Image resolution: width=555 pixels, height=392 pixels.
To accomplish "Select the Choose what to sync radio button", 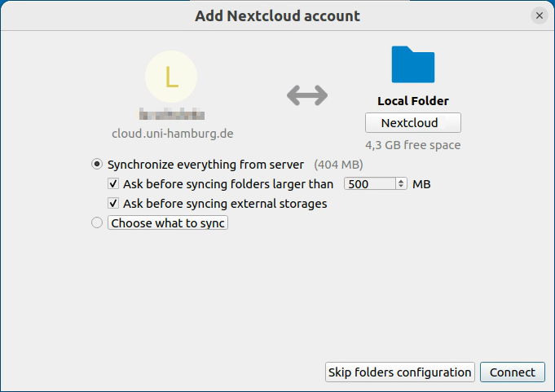I will point(97,222).
